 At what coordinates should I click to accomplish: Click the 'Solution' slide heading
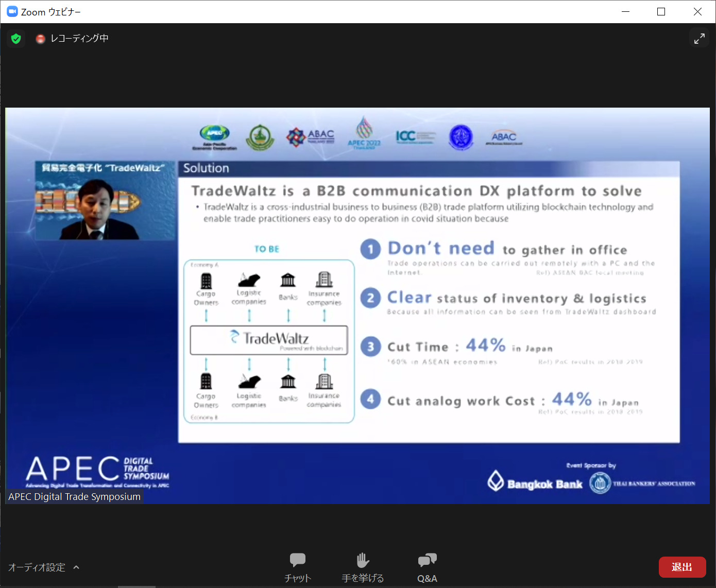click(x=206, y=168)
